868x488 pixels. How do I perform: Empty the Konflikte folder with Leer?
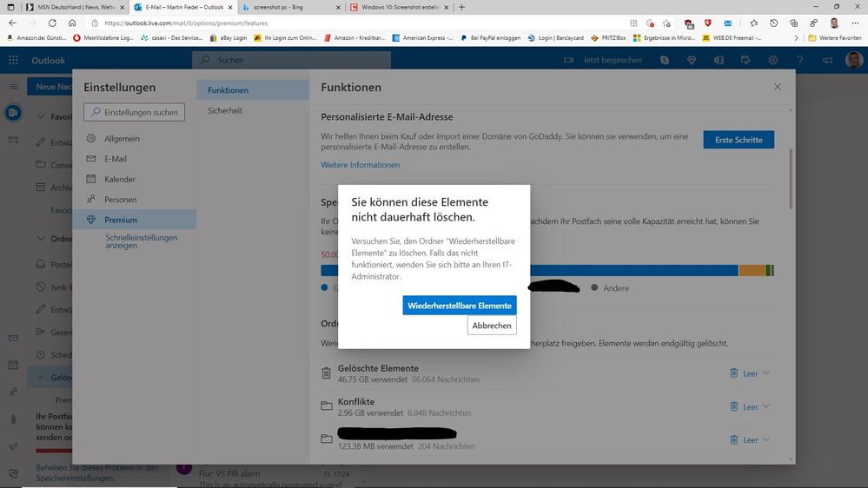tap(744, 406)
